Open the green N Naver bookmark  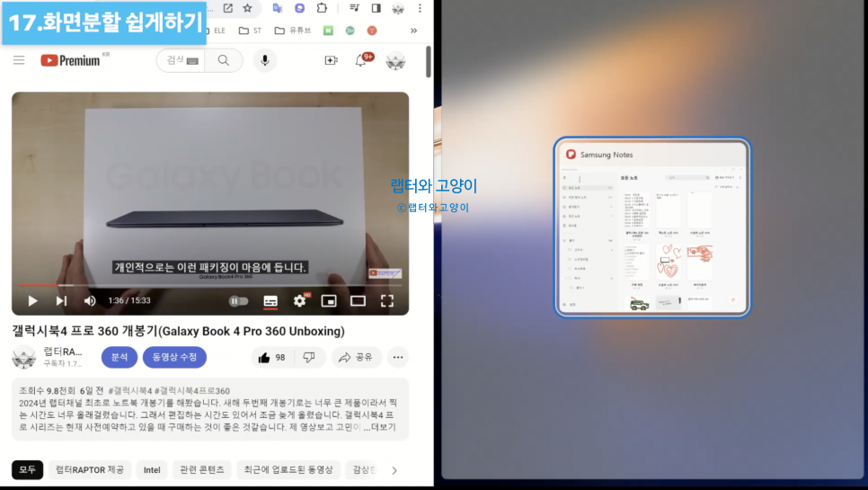328,31
